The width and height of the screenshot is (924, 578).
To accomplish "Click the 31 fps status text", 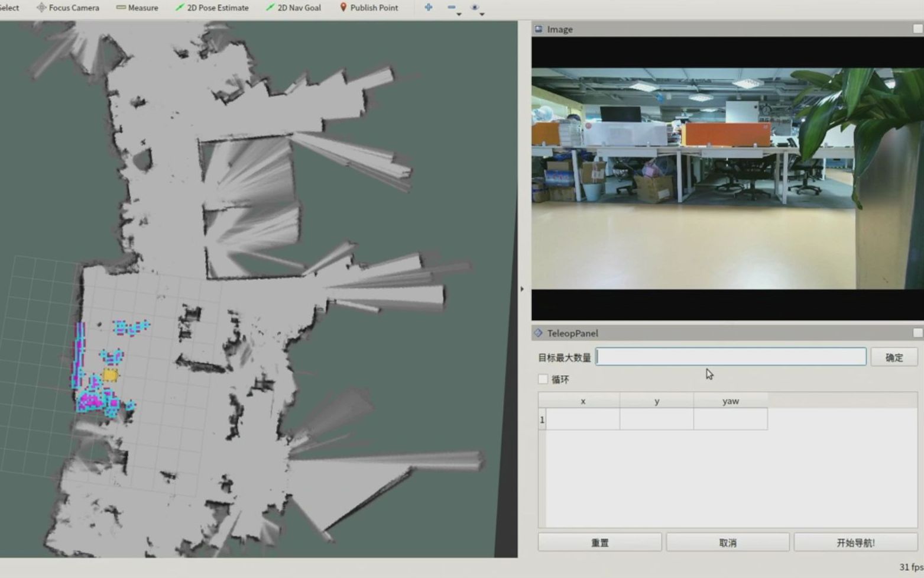I will click(x=911, y=567).
